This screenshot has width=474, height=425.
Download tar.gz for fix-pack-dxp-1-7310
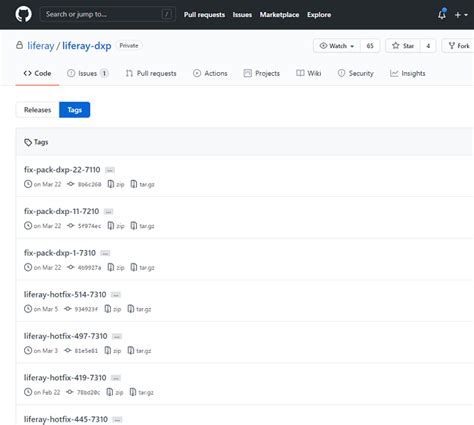[142, 268]
